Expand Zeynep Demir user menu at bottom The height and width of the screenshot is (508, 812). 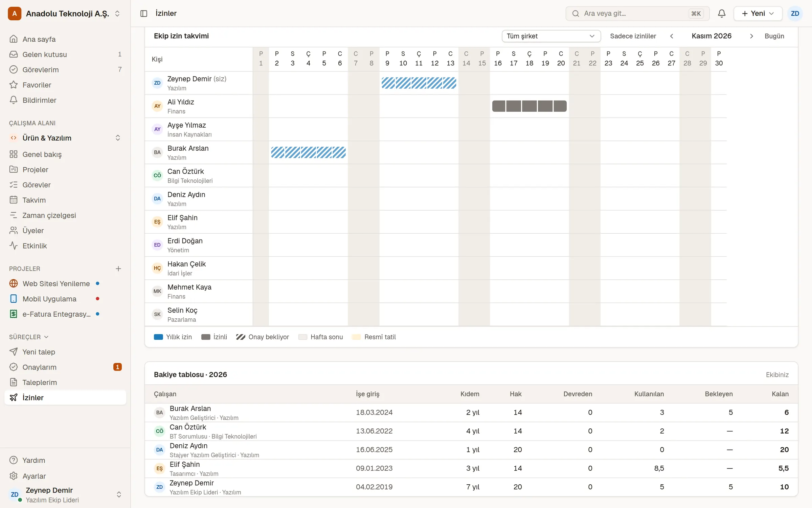tap(65, 494)
